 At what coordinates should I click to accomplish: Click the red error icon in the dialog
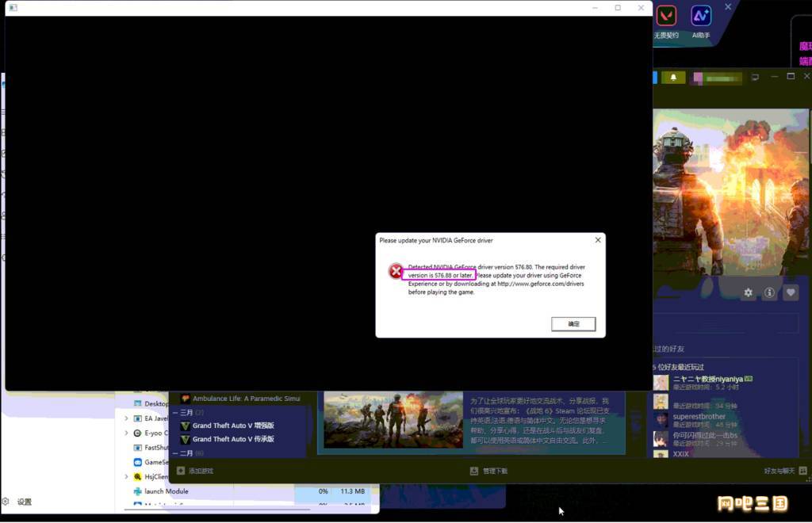(396, 272)
